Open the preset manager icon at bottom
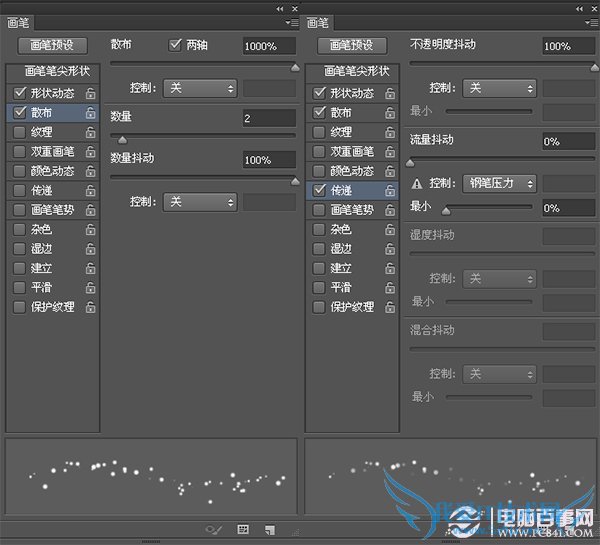The width and height of the screenshot is (600, 545). tap(243, 528)
